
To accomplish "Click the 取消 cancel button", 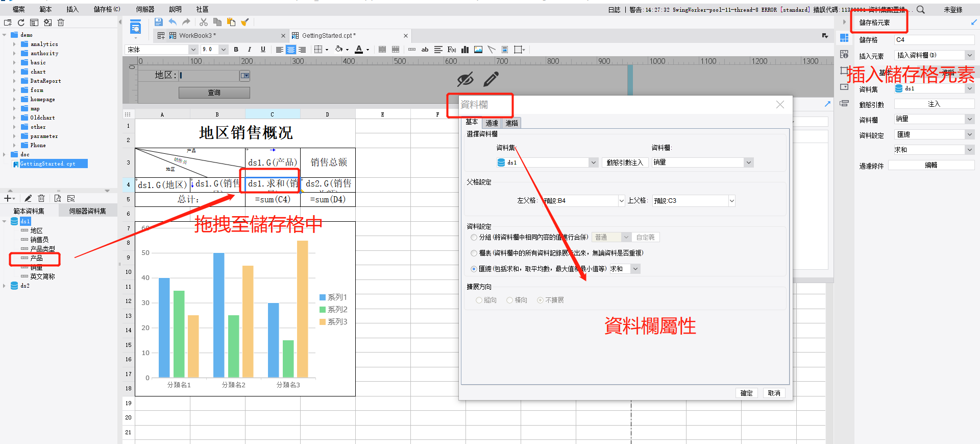I will (774, 393).
